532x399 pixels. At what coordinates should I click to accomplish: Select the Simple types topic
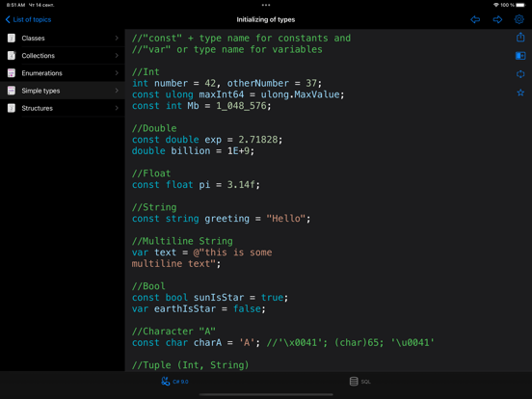pyautogui.click(x=63, y=91)
